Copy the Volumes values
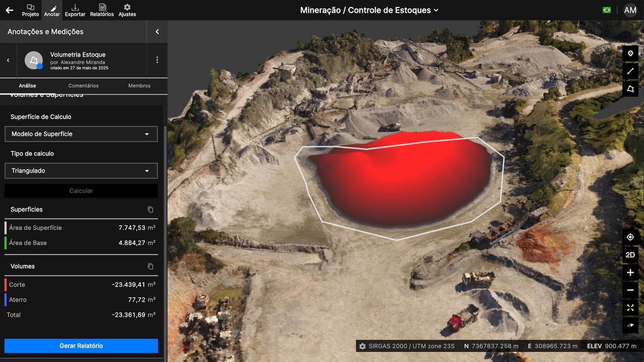This screenshot has width=644, height=362. point(150,267)
